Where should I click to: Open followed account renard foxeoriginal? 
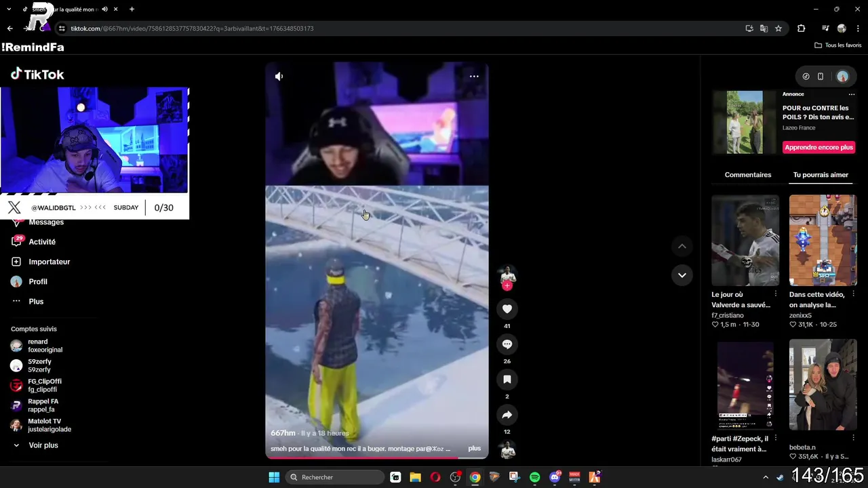coord(37,346)
